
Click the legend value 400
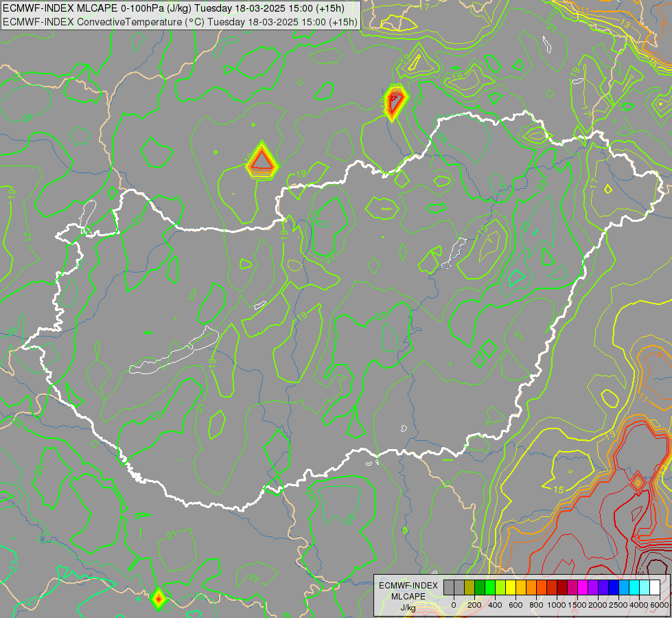coord(495,605)
